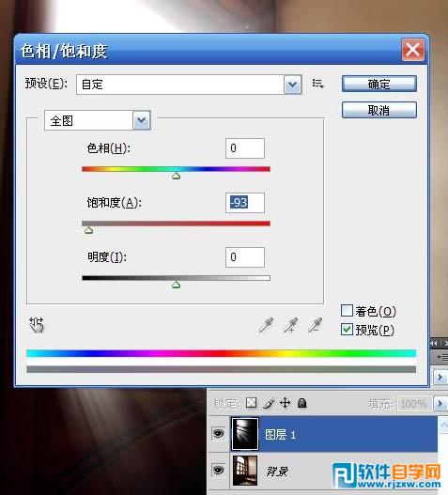The width and height of the screenshot is (448, 495).
Task: Open the preset options menu icon
Action: (x=317, y=84)
